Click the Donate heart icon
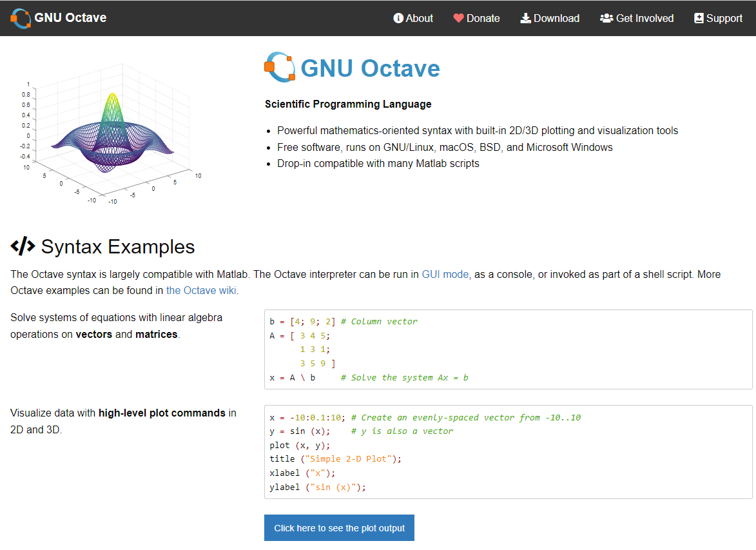 (458, 18)
